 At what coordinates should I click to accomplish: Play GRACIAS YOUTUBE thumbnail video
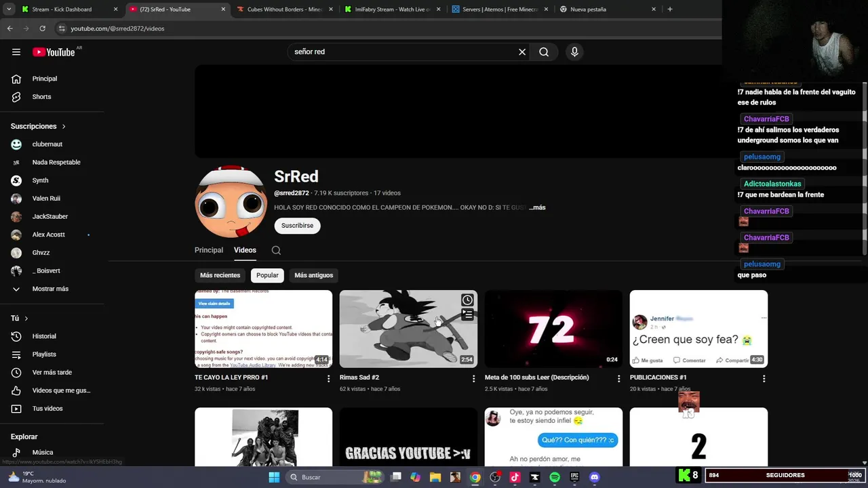408,437
